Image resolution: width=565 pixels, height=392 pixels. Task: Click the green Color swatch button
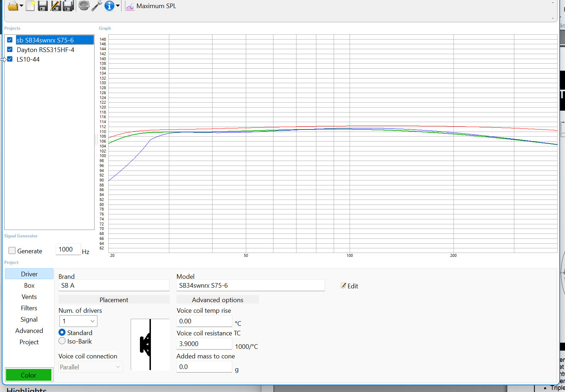[x=29, y=375]
